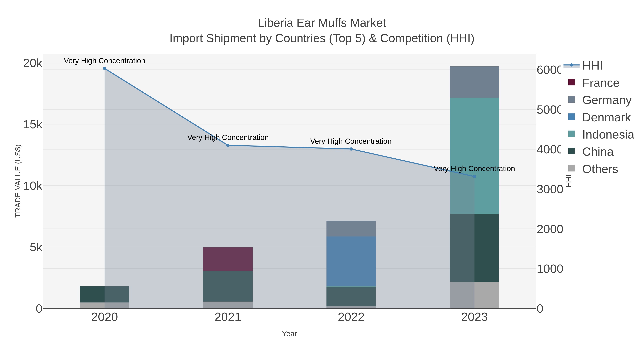Select the Germany bar segment in 2023
This screenshot has height=362, width=644.
pyautogui.click(x=474, y=82)
